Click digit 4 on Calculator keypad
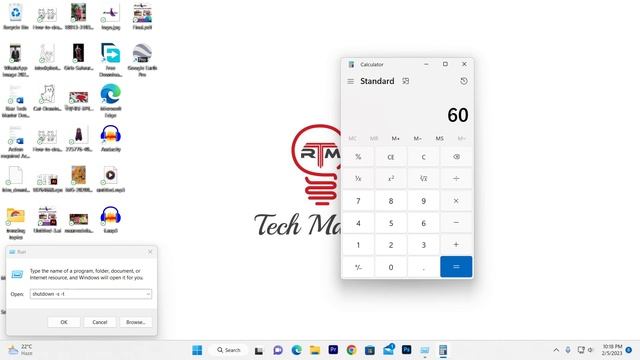The image size is (640, 360). 358,223
